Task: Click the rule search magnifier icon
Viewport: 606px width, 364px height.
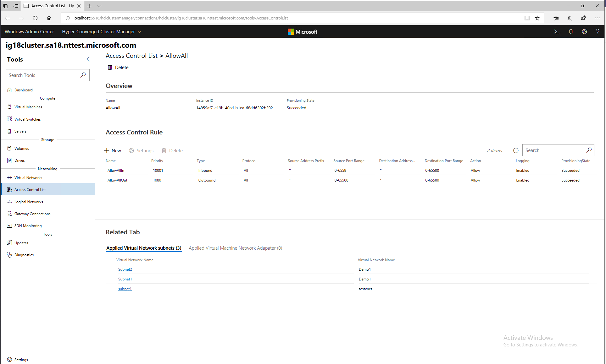Action: (x=589, y=150)
